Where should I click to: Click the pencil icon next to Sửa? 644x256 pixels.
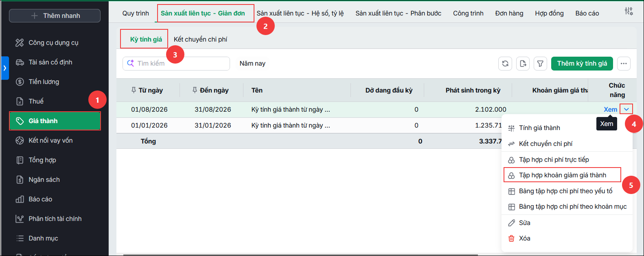click(511, 223)
